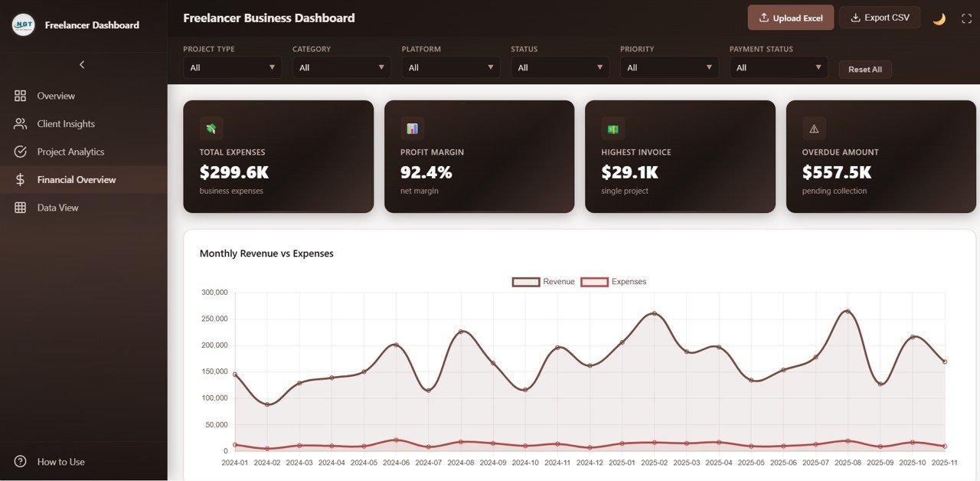The height and width of the screenshot is (481, 980).
Task: Click the Financial Overview dollar icon
Action: 20,179
